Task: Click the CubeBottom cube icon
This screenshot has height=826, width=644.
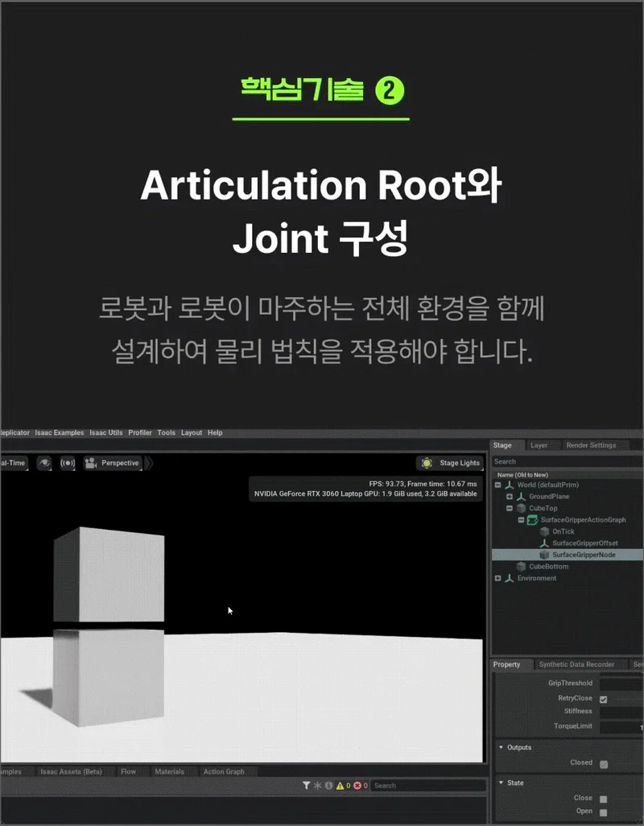Action: (x=521, y=566)
